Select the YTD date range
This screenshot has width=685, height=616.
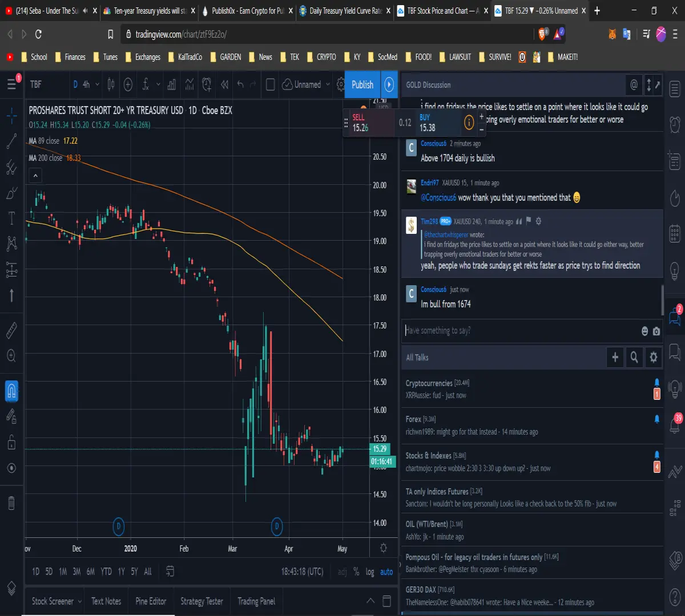(x=106, y=571)
